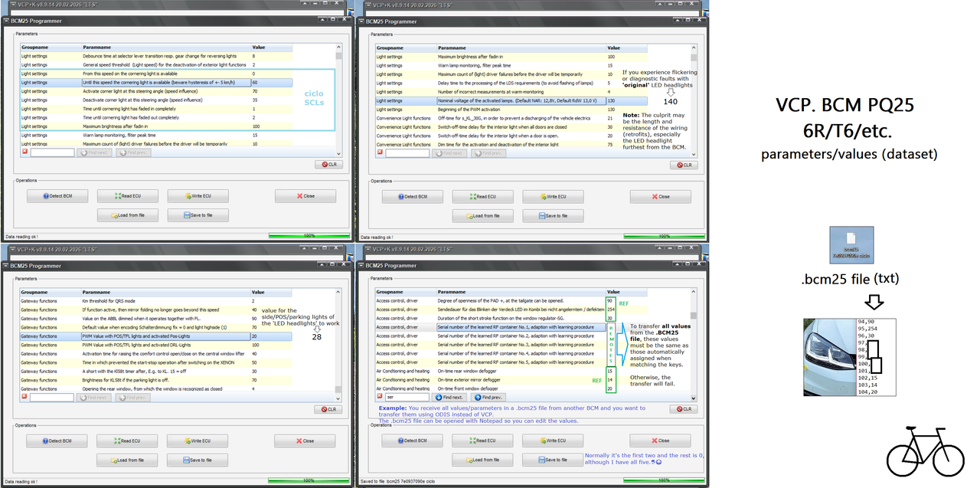Click Read ECU in the Gateway functions window
The width and height of the screenshot is (980, 488).
(127, 441)
